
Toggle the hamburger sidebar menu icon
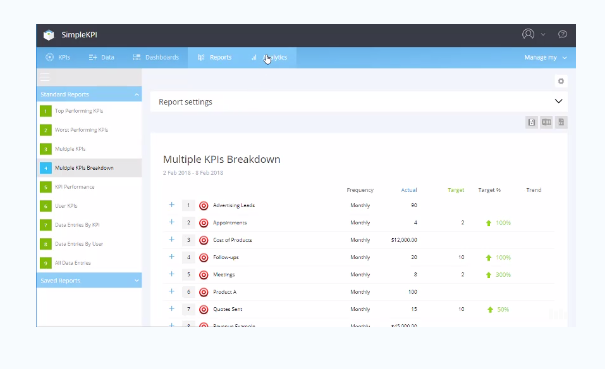[x=45, y=77]
